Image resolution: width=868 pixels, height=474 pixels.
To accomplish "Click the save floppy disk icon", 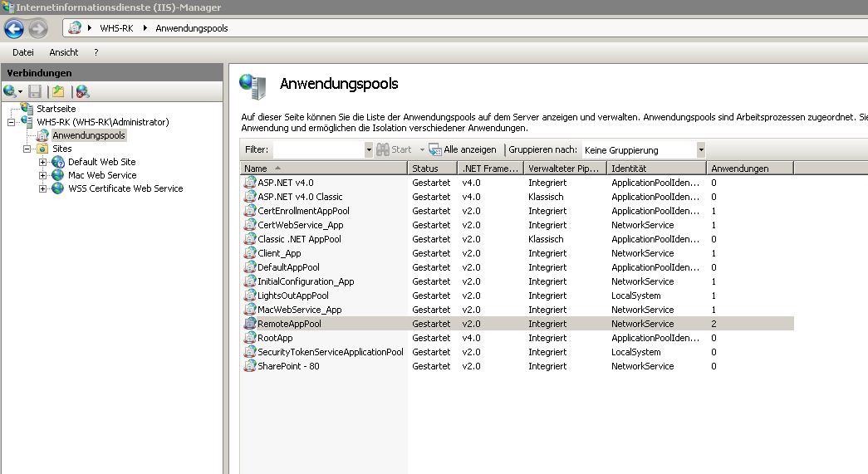I will pos(35,92).
